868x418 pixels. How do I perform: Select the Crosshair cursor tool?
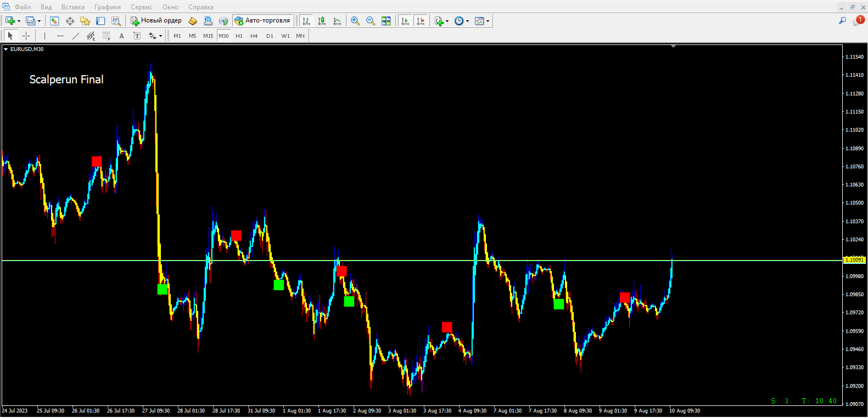pos(26,36)
